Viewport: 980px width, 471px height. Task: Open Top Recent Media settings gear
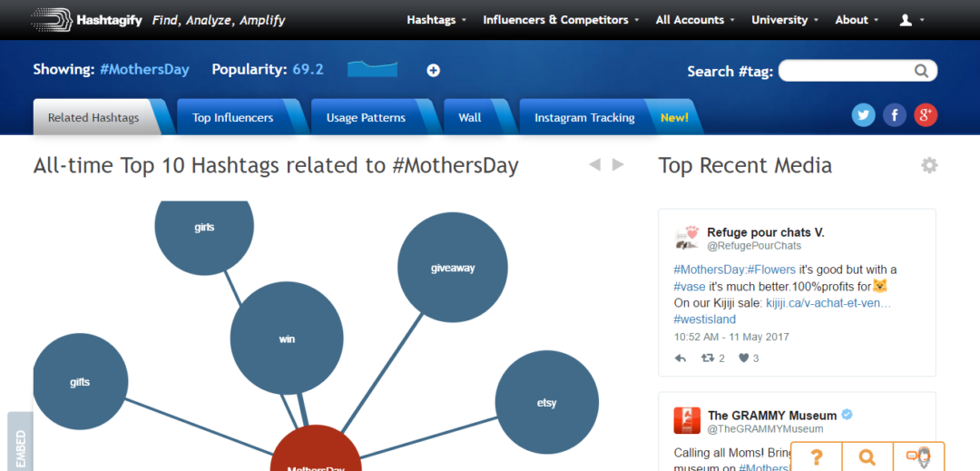[x=929, y=165]
